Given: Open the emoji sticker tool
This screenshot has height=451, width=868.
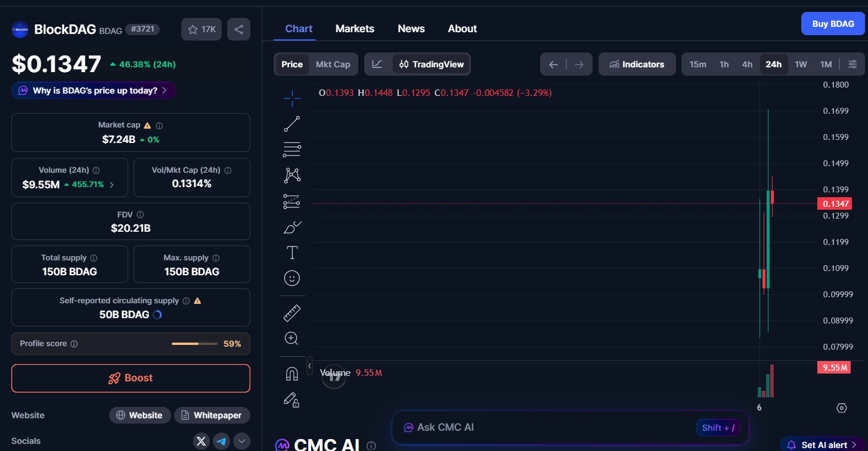Looking at the screenshot, I should tap(292, 278).
